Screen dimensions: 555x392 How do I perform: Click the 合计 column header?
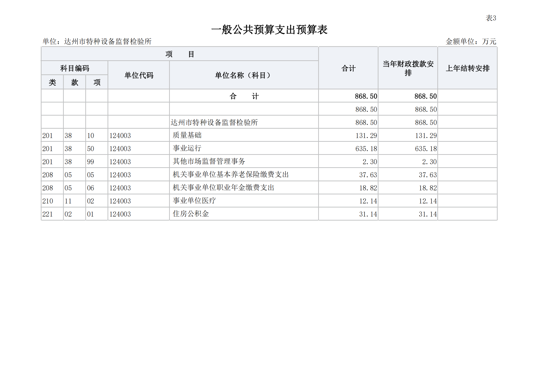pos(348,68)
